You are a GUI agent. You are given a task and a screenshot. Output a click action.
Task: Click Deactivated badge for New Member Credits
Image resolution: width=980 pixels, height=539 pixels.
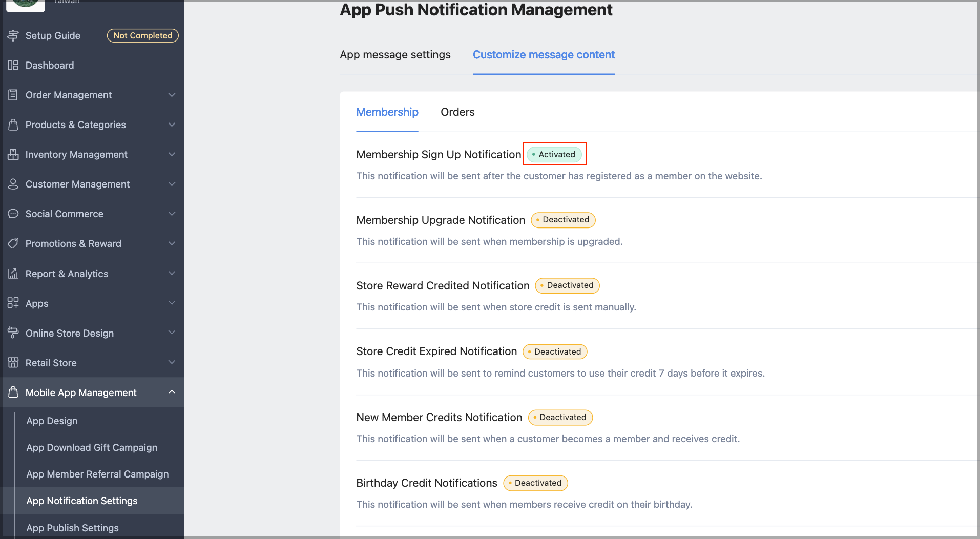click(x=560, y=417)
